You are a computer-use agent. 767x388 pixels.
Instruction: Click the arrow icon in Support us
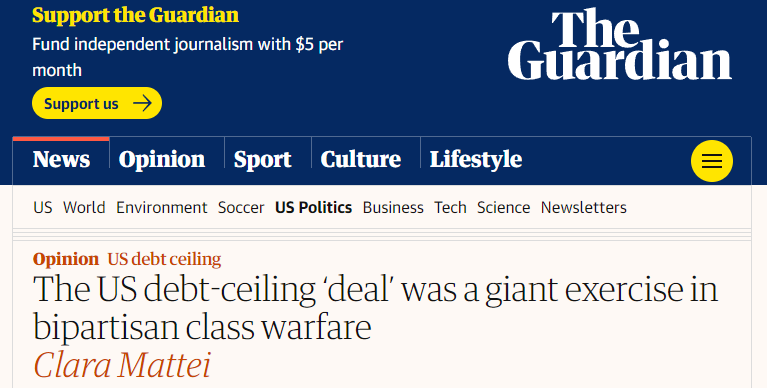[142, 103]
